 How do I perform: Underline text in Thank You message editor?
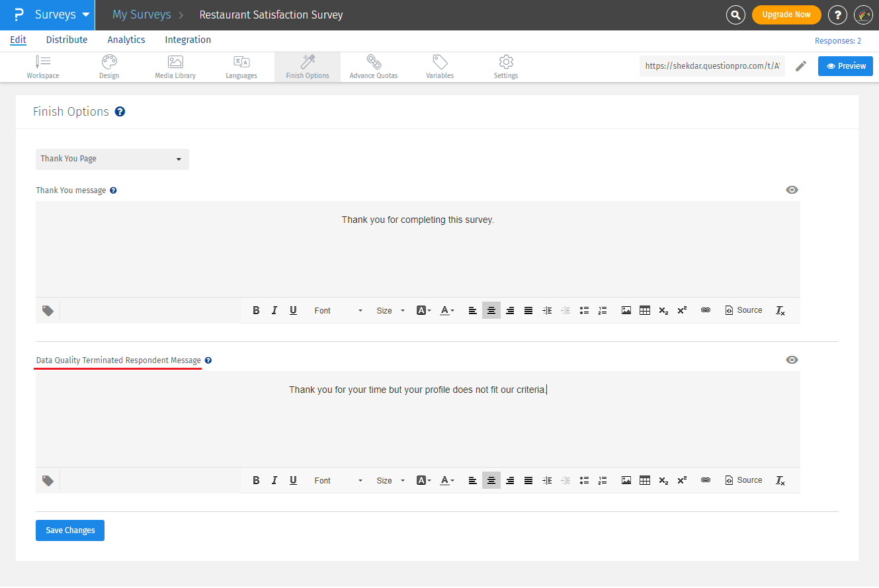[293, 310]
